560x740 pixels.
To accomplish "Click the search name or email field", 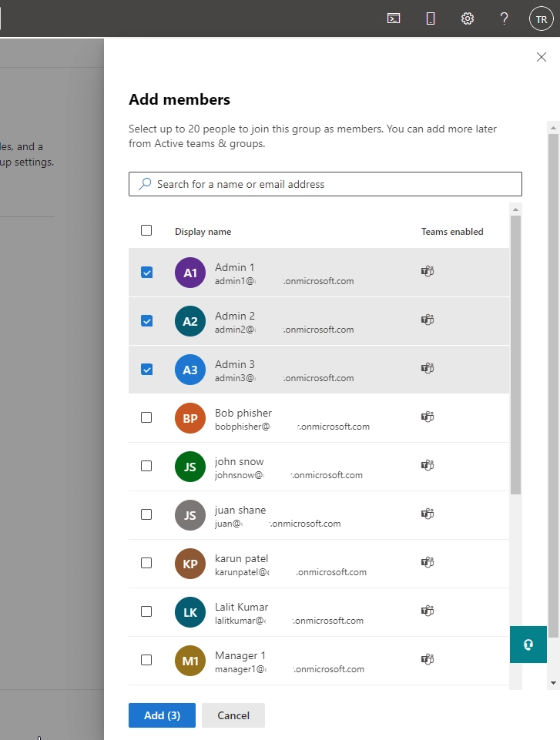I will coord(331,184).
